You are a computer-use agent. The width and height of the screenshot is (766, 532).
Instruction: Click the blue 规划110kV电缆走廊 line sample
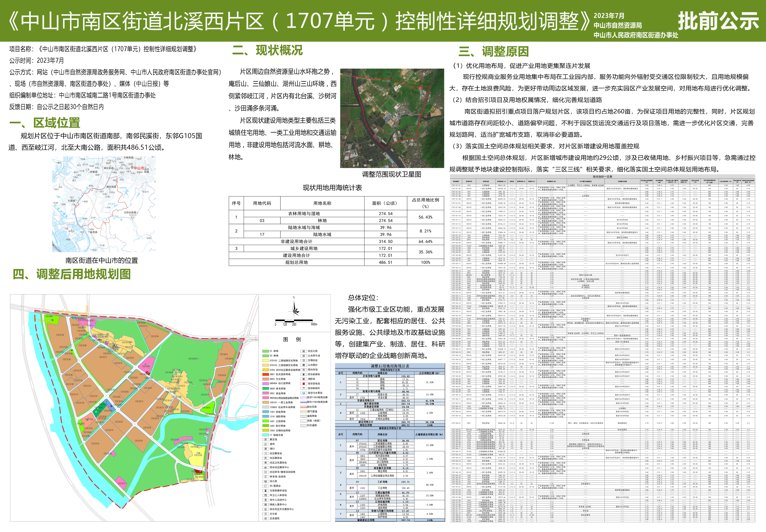click(304, 402)
